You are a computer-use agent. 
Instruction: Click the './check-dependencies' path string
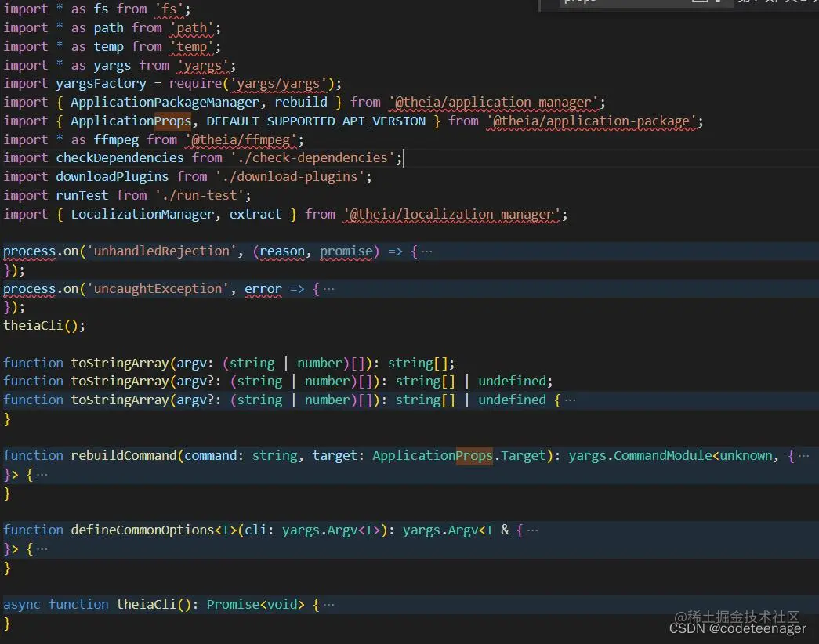pos(313,157)
